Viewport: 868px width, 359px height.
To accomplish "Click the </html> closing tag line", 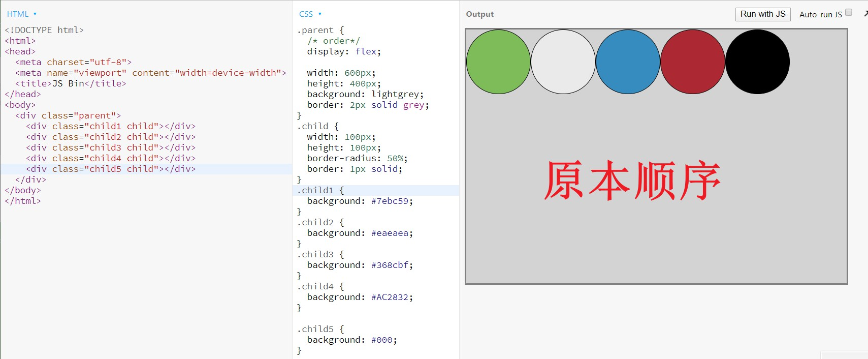I will (23, 201).
